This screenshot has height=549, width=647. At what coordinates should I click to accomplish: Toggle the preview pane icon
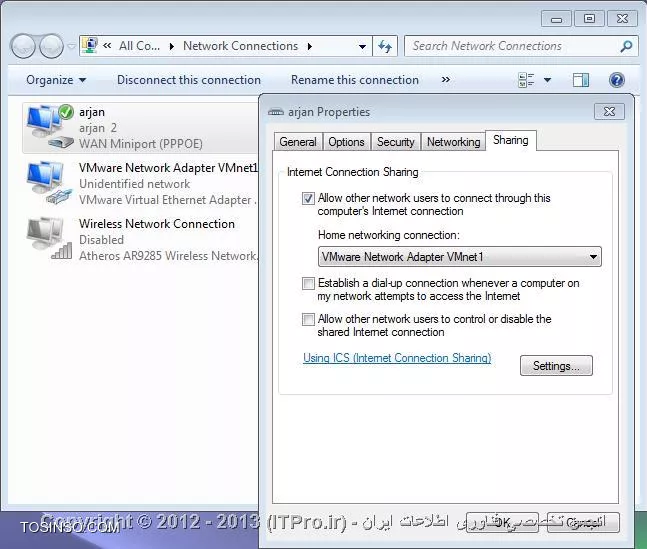click(581, 80)
